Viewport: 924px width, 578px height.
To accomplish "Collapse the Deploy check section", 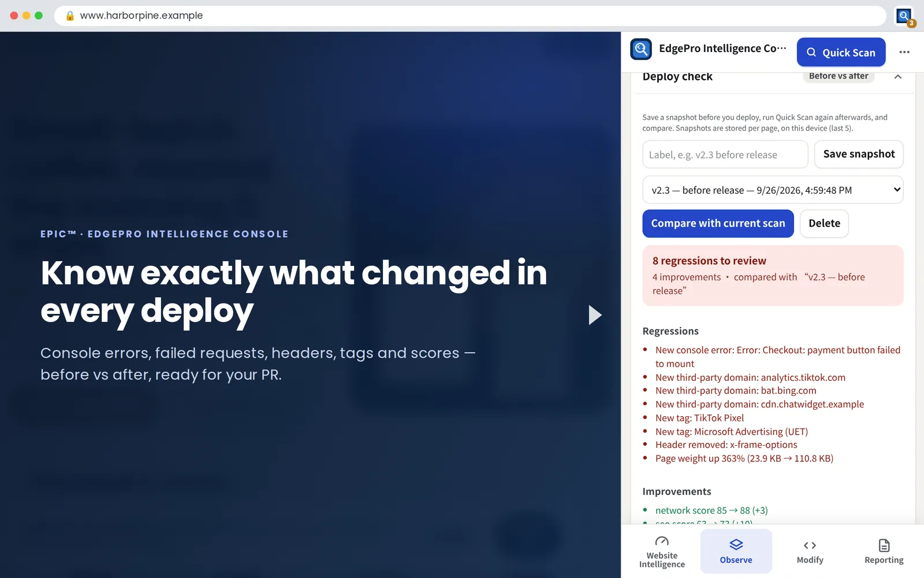I will coord(898,76).
